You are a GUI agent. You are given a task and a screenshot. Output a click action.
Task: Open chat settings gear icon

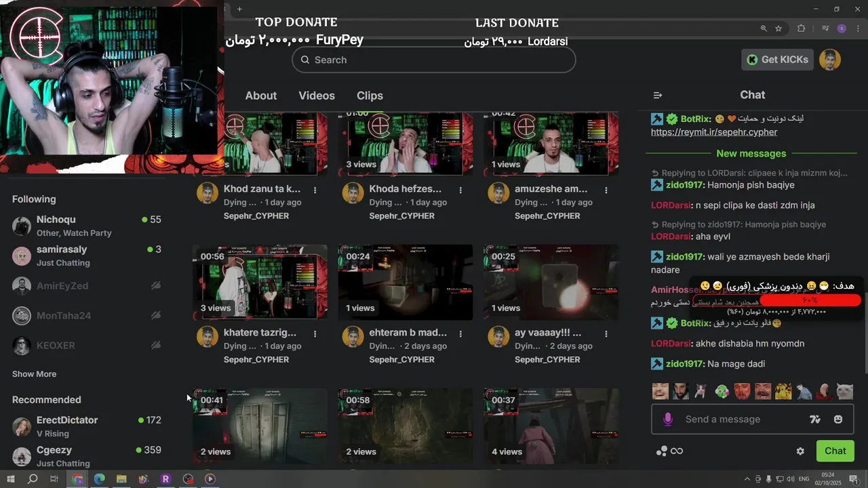[800, 451]
